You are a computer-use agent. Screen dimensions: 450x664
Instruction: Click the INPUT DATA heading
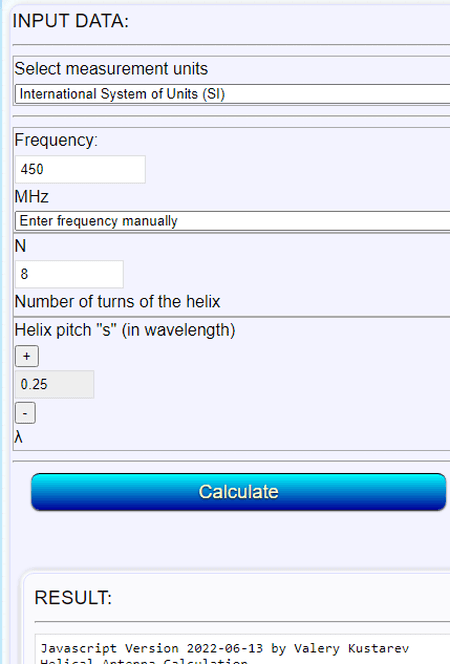pyautogui.click(x=71, y=21)
